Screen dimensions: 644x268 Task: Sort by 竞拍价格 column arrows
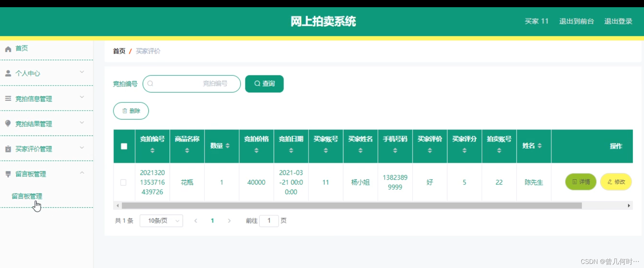click(257, 150)
